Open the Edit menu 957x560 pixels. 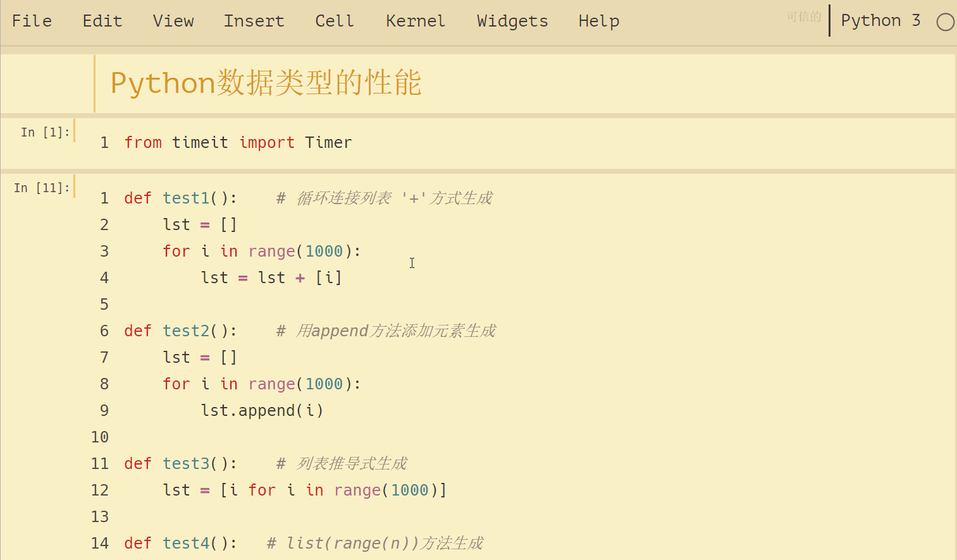click(x=102, y=20)
